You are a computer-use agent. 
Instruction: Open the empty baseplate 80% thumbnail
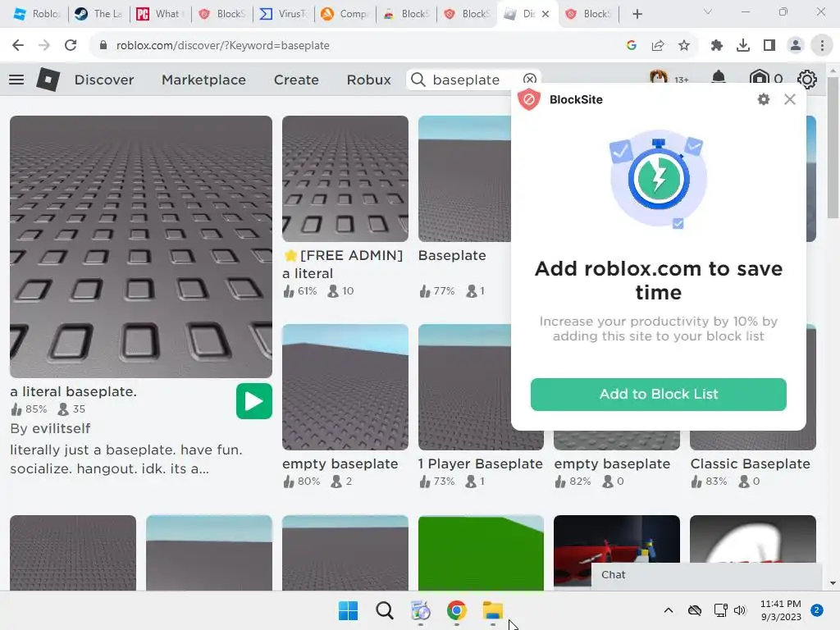coord(345,387)
